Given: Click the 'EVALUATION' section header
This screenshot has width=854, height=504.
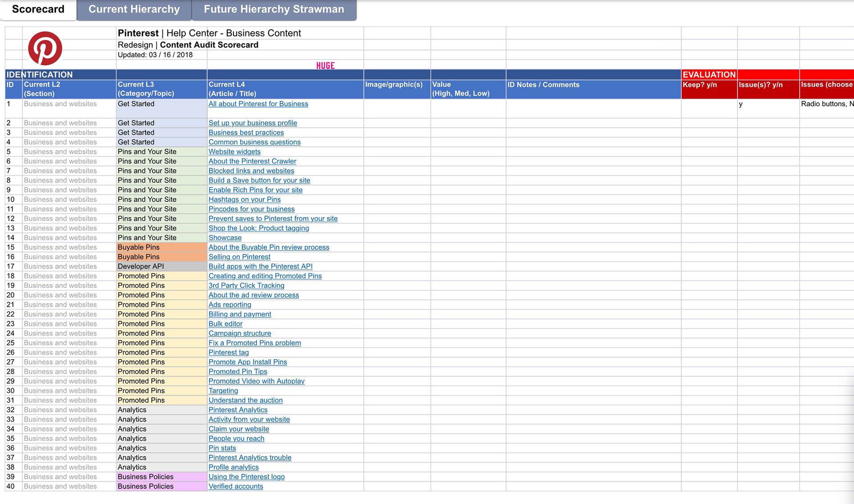Looking at the screenshot, I should coord(709,75).
